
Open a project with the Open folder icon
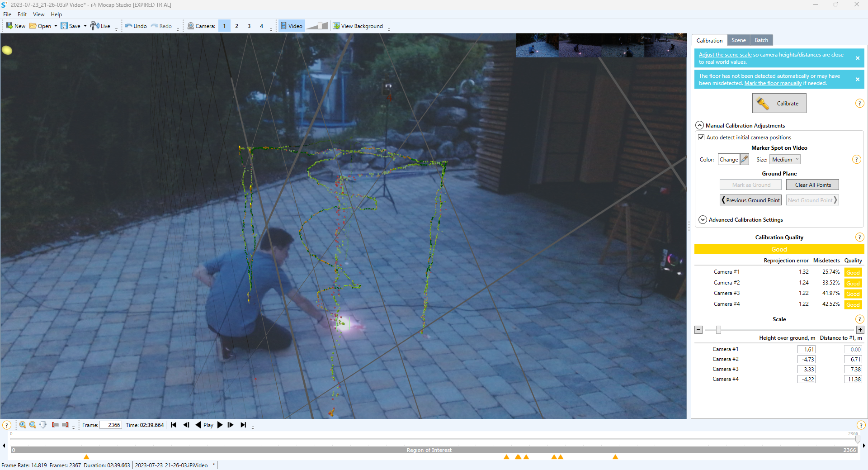(x=33, y=26)
